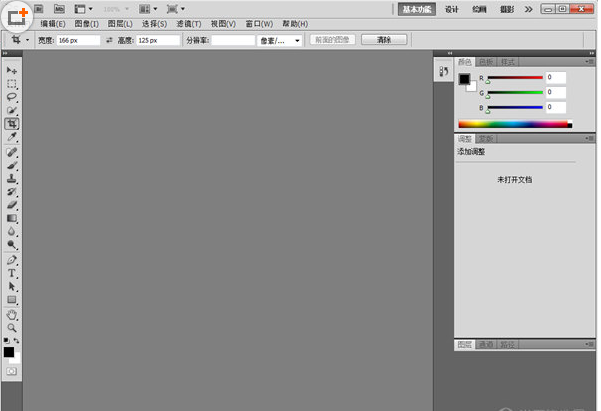
Task: Select the Dodge tool
Action: click(11, 245)
